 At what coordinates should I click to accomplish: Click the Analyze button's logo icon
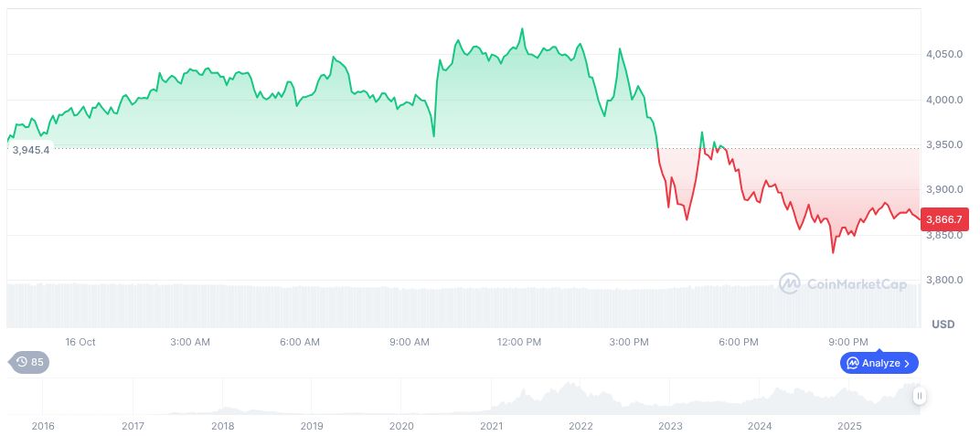(853, 363)
